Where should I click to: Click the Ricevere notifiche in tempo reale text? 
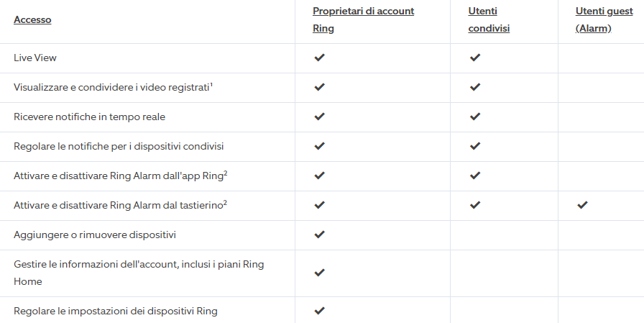tap(89, 117)
